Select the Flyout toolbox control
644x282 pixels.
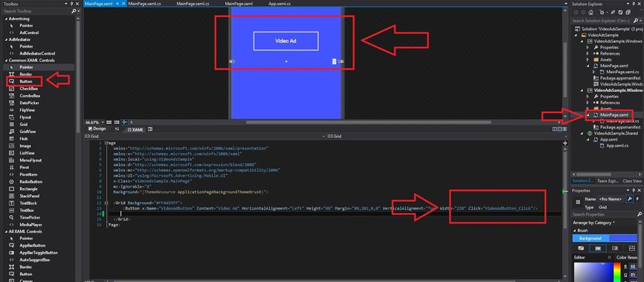(25, 117)
